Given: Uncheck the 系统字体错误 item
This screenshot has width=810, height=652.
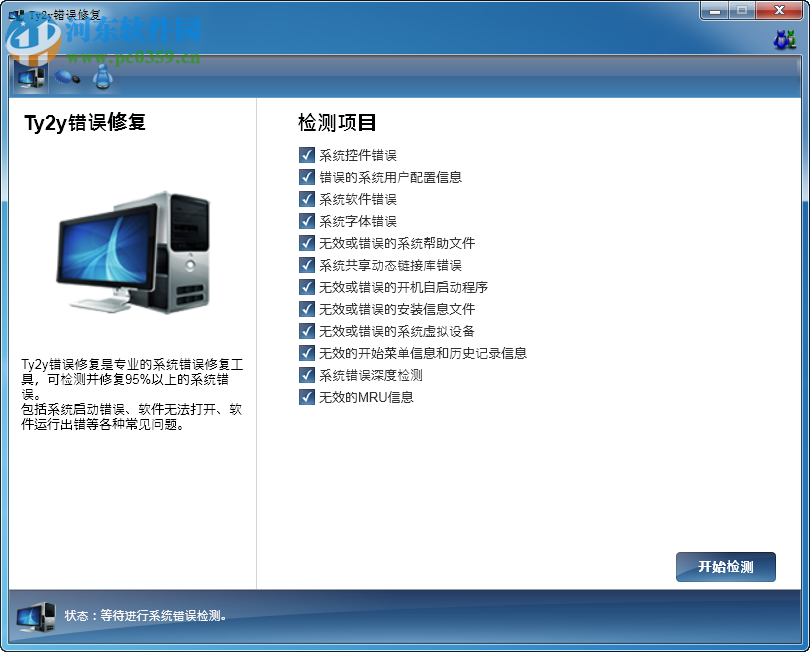Looking at the screenshot, I should point(306,221).
